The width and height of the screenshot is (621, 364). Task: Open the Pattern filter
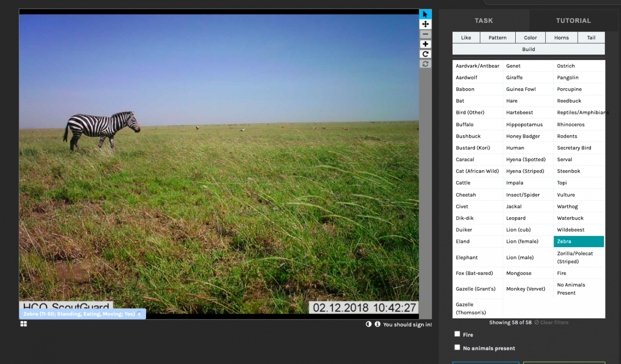497,38
